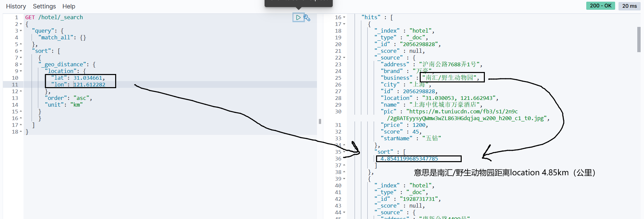The height and width of the screenshot is (219, 644).
Task: Click sort distance 4.8541199685347785
Action: pyautogui.click(x=409, y=158)
